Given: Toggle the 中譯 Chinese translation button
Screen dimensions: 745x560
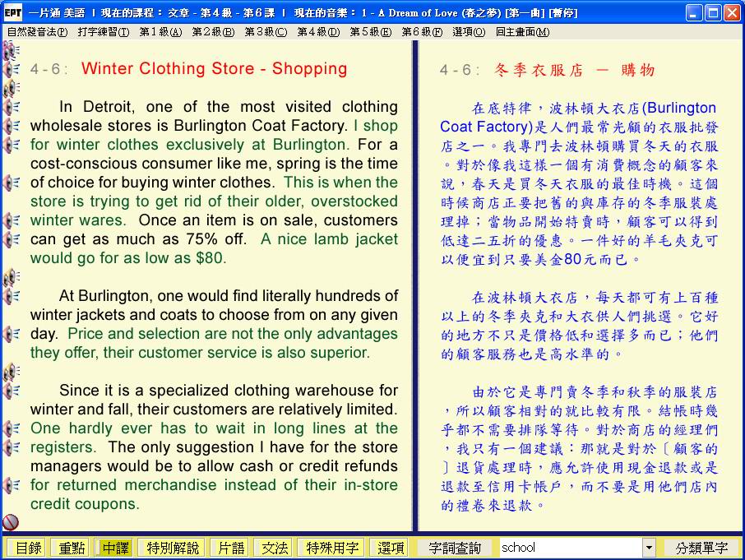Looking at the screenshot, I should [x=113, y=548].
